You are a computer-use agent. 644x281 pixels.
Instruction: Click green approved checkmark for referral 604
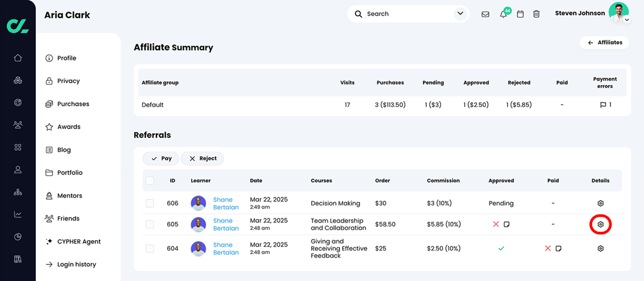pos(501,249)
